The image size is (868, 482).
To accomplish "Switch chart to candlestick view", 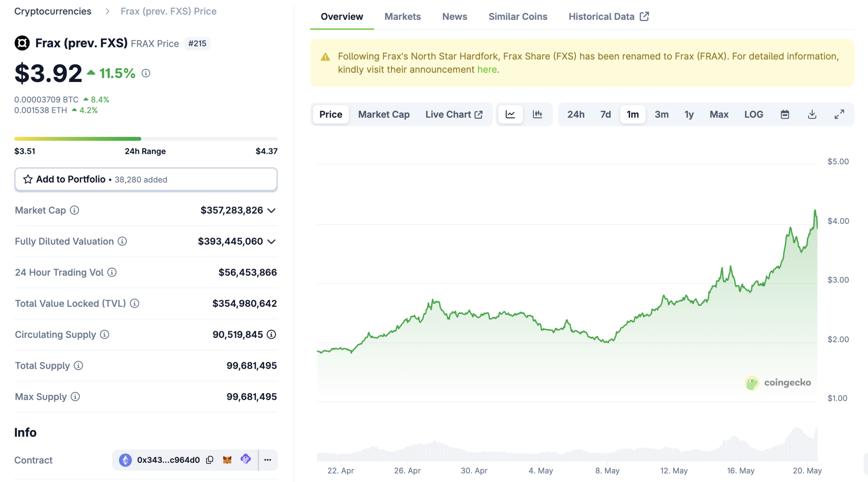I will 538,114.
